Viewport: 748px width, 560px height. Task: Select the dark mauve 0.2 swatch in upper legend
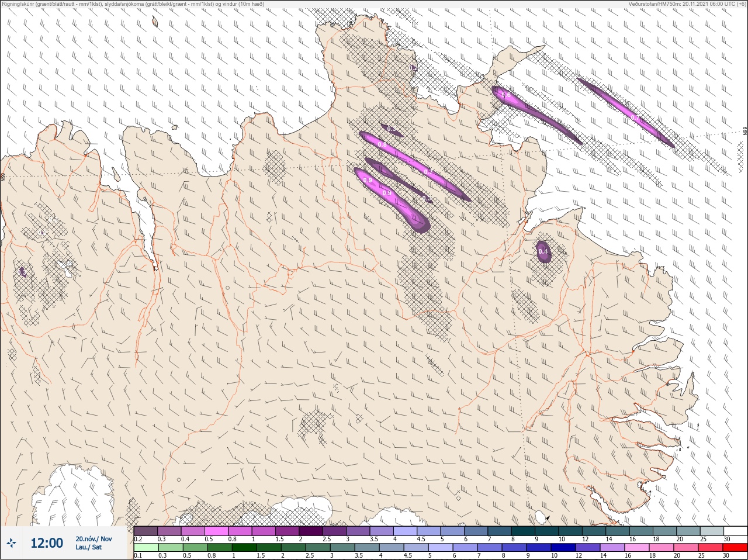pyautogui.click(x=146, y=531)
